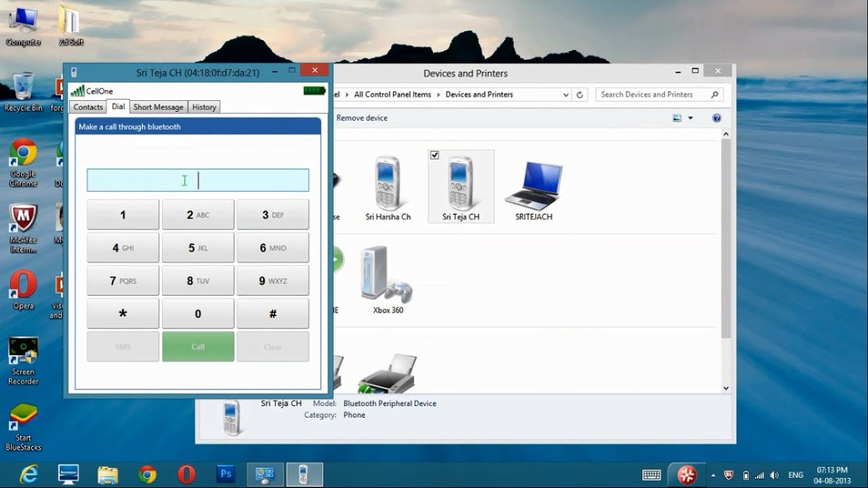Launch Start BlueStacks desktop shortcut
The image size is (868, 488).
pyautogui.click(x=23, y=427)
